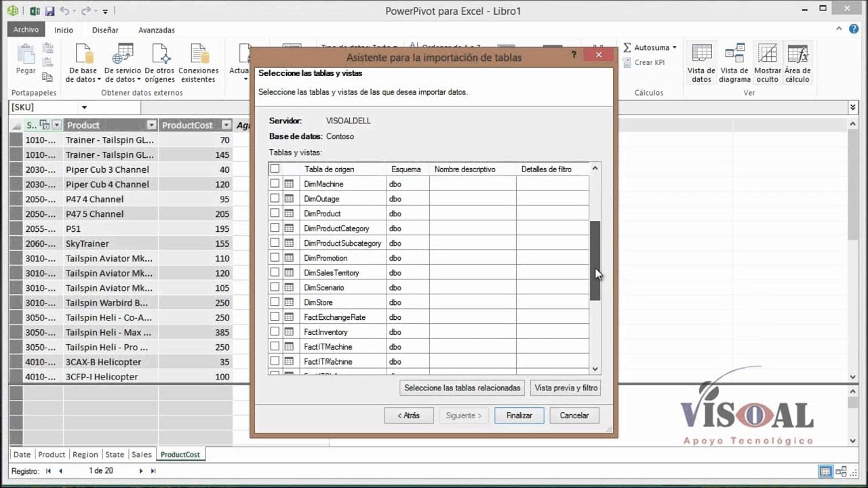868x488 pixels.
Task: Click the data view grid icon in status bar
Action: pyautogui.click(x=825, y=471)
